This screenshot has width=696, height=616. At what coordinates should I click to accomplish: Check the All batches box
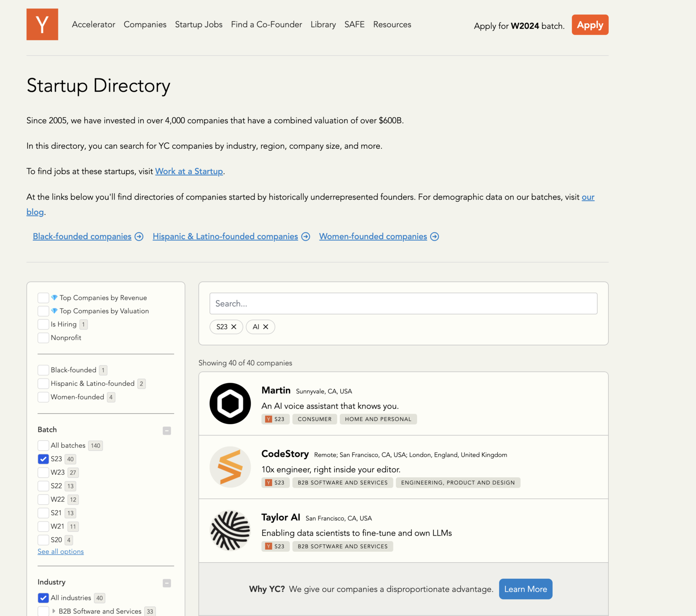point(43,445)
